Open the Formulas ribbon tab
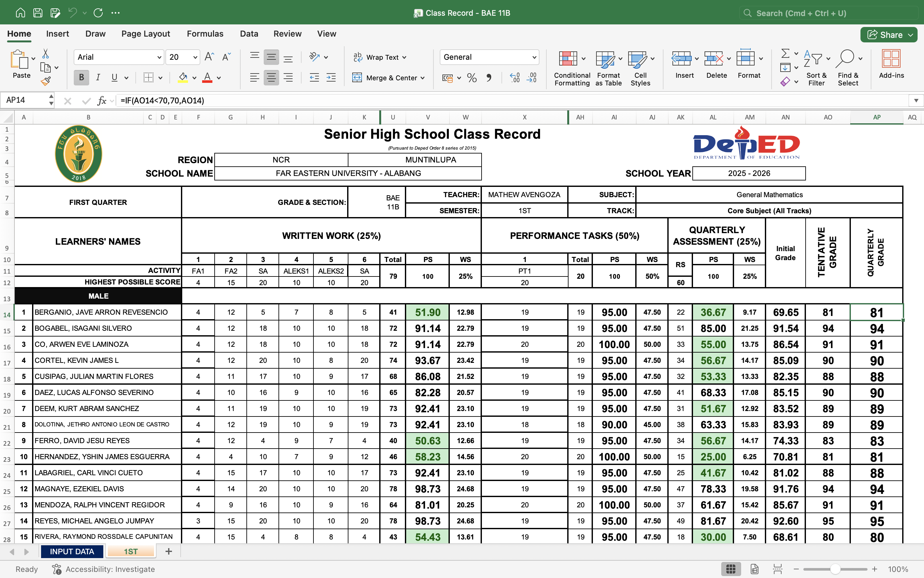Screen dimensions: 924x578 [205, 34]
